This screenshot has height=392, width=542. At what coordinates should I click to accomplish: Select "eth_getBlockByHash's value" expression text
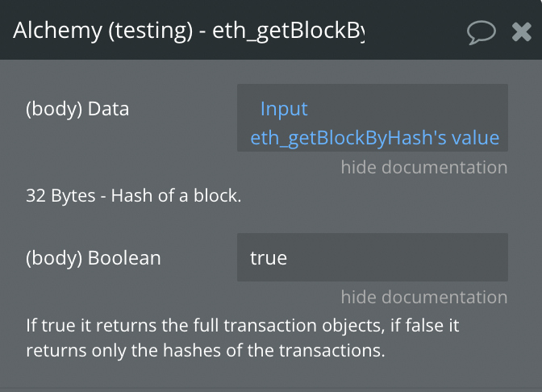point(374,138)
